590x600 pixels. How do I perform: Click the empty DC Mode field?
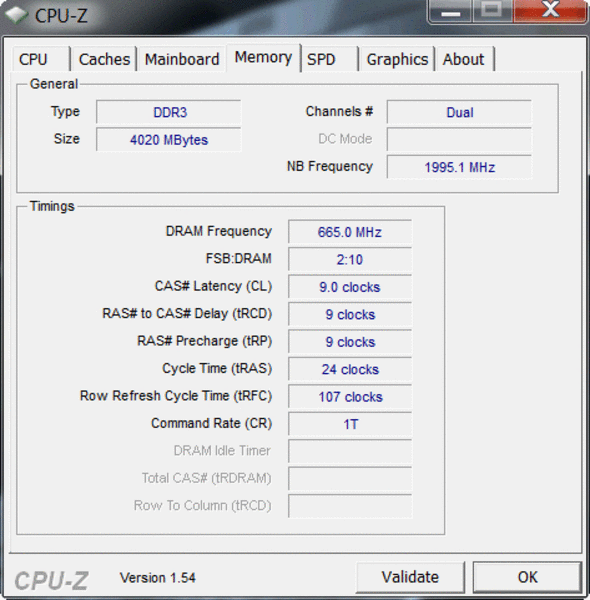[459, 140]
